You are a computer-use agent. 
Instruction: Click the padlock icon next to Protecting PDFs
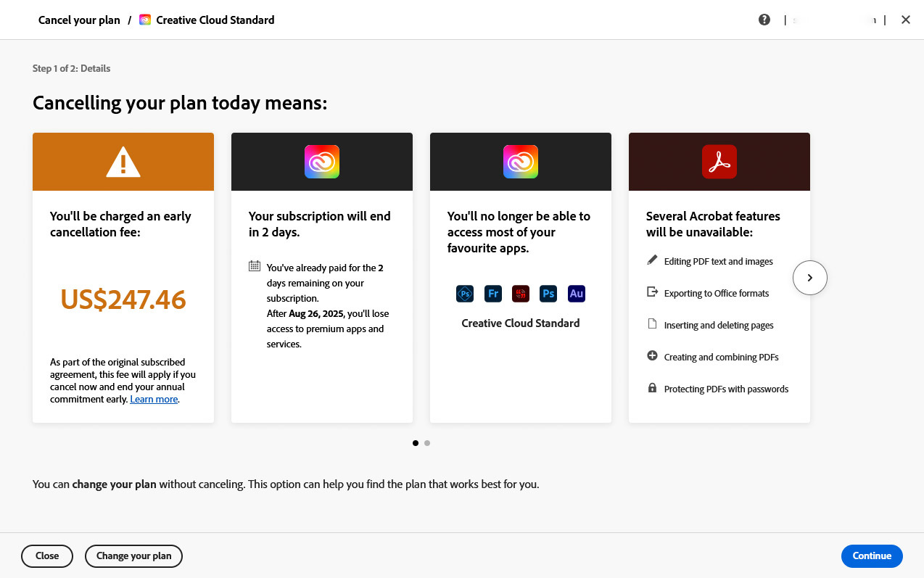(x=652, y=388)
